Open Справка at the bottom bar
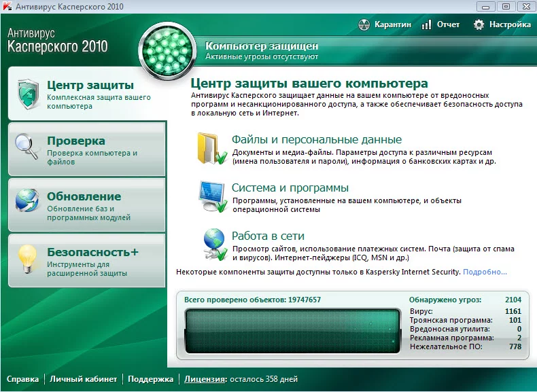 coord(22,379)
